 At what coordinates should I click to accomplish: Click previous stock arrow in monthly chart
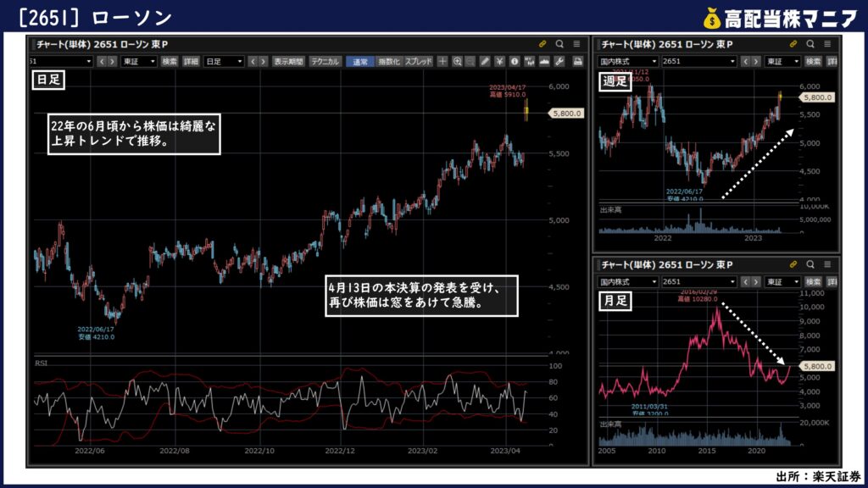(x=745, y=282)
